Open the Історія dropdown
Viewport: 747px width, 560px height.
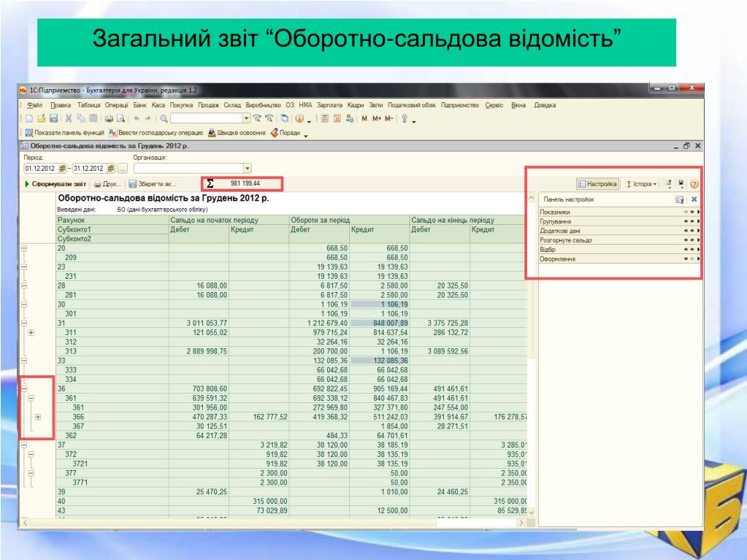click(641, 184)
